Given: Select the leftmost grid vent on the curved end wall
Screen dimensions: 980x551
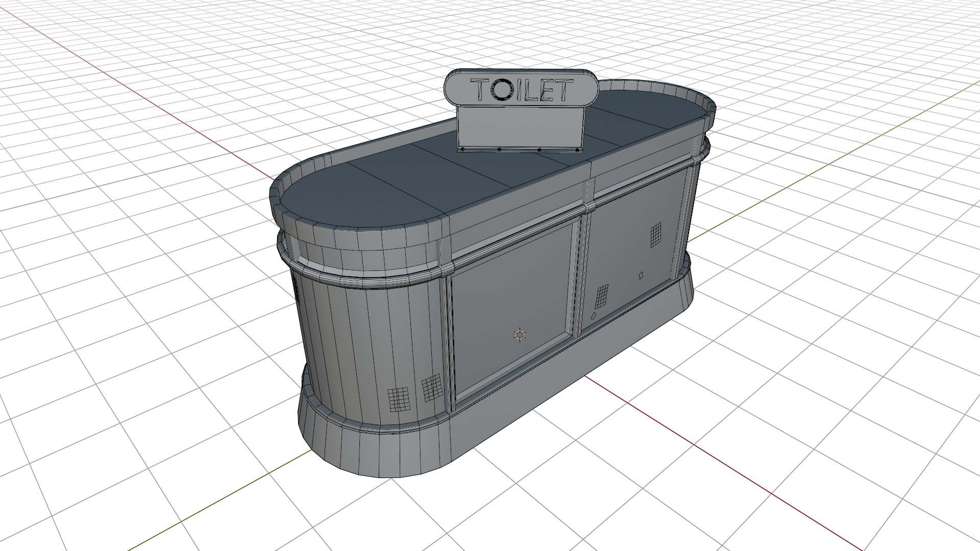Looking at the screenshot, I should point(399,400).
